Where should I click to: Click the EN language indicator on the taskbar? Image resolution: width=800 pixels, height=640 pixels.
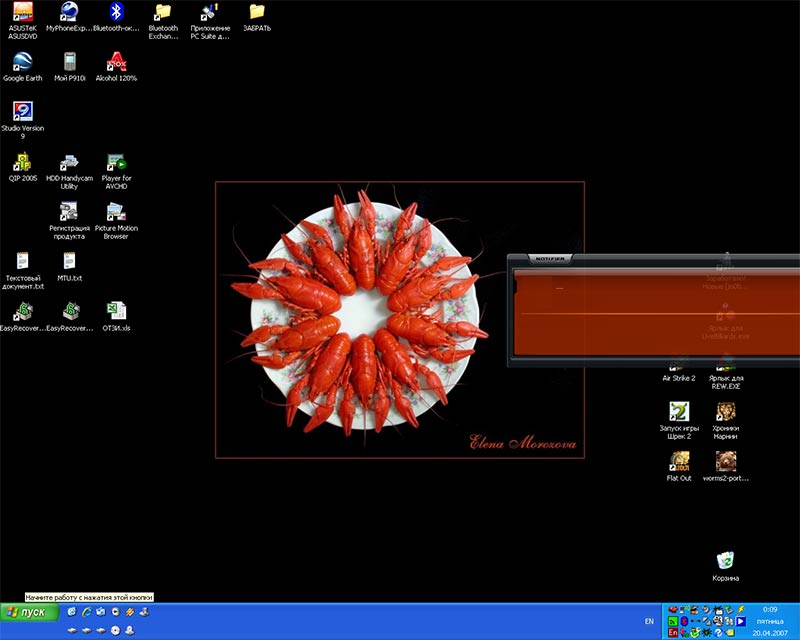(649, 621)
